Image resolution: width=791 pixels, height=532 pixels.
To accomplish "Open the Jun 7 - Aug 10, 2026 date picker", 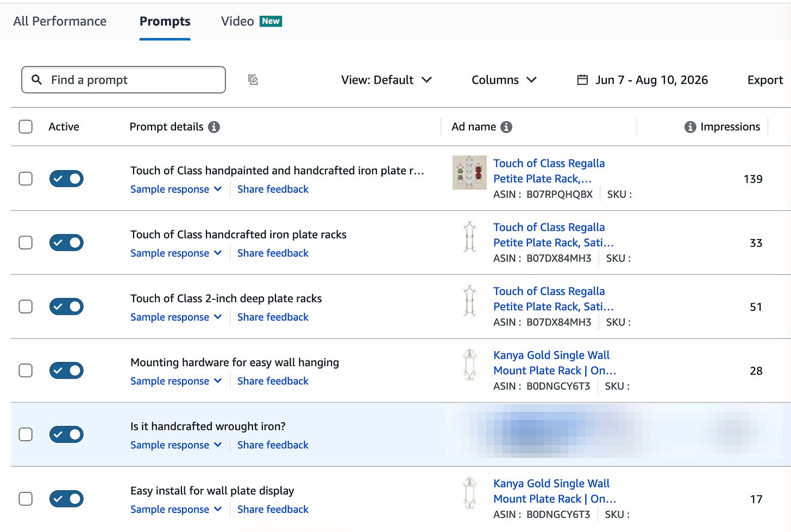I will [x=642, y=80].
